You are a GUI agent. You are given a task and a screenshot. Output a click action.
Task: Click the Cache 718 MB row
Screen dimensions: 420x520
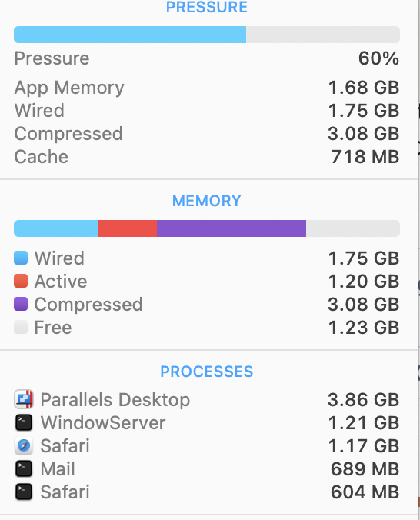click(x=207, y=156)
